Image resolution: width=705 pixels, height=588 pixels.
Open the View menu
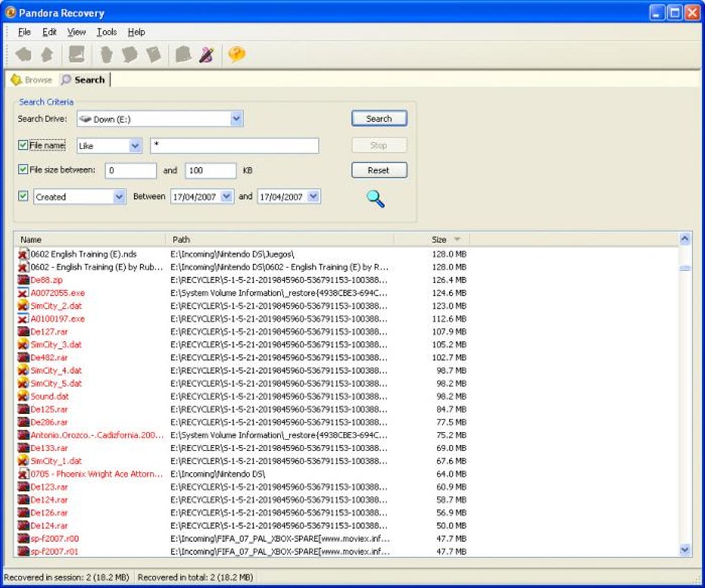(76, 32)
